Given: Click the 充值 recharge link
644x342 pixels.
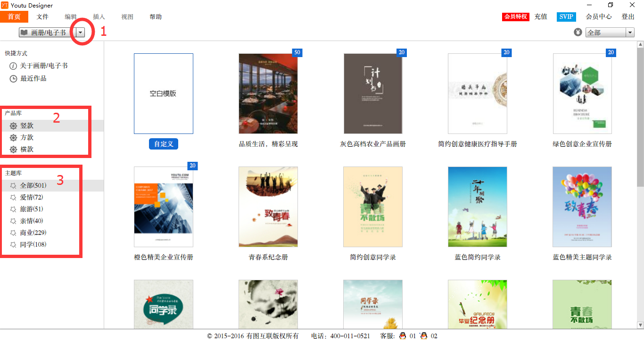Looking at the screenshot, I should (541, 17).
